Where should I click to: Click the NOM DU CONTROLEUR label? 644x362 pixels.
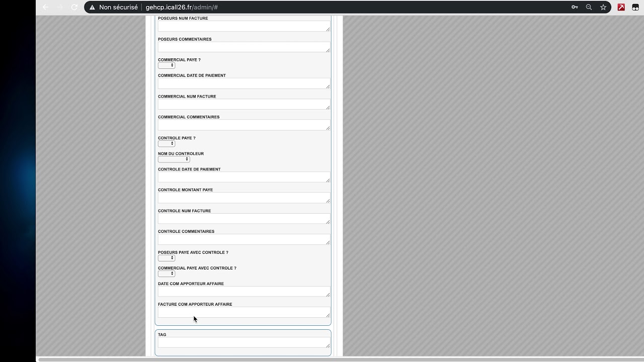(181, 154)
